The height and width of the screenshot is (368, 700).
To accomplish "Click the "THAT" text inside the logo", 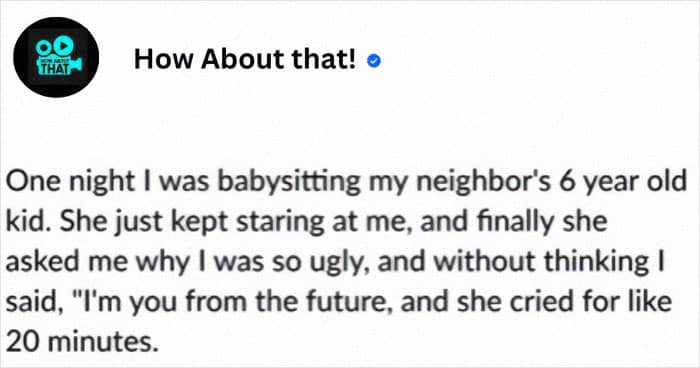I will [x=54, y=69].
